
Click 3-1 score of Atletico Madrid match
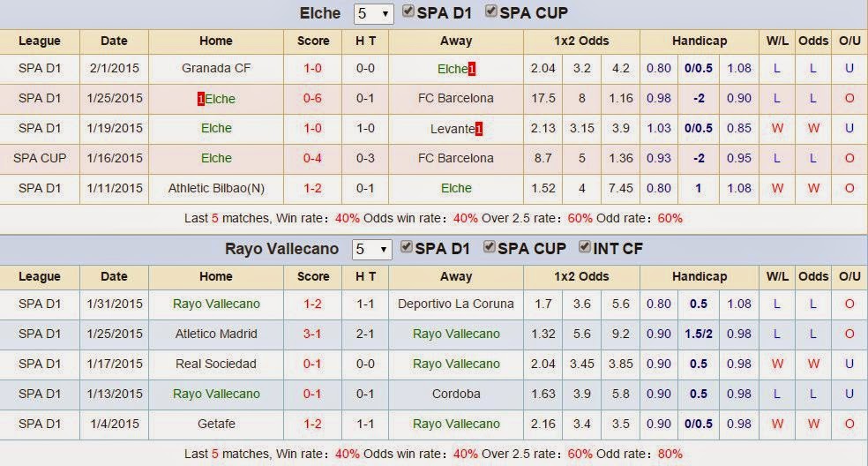pyautogui.click(x=312, y=334)
